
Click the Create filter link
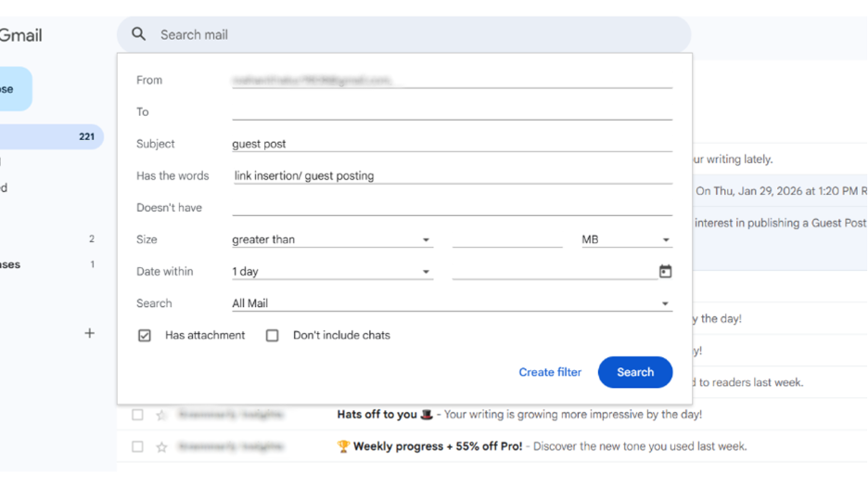tap(550, 372)
